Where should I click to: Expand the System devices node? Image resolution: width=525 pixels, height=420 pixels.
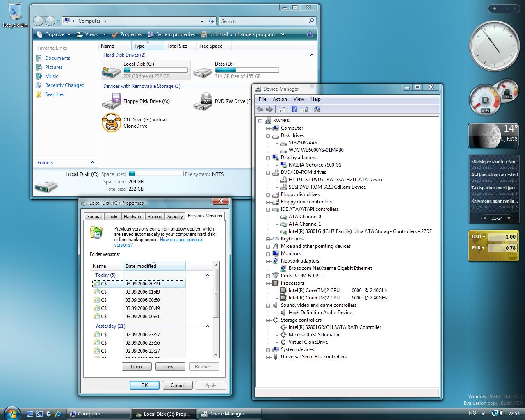268,350
